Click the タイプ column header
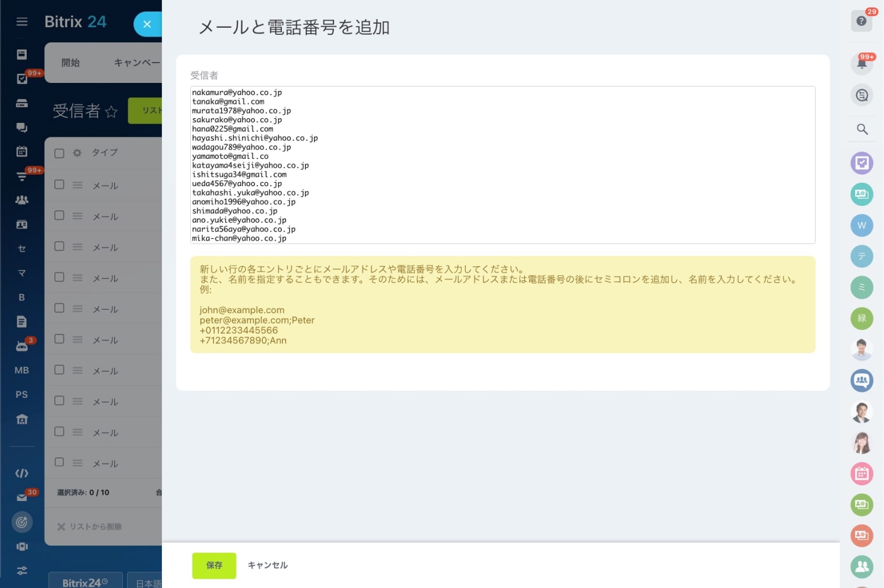 [105, 153]
